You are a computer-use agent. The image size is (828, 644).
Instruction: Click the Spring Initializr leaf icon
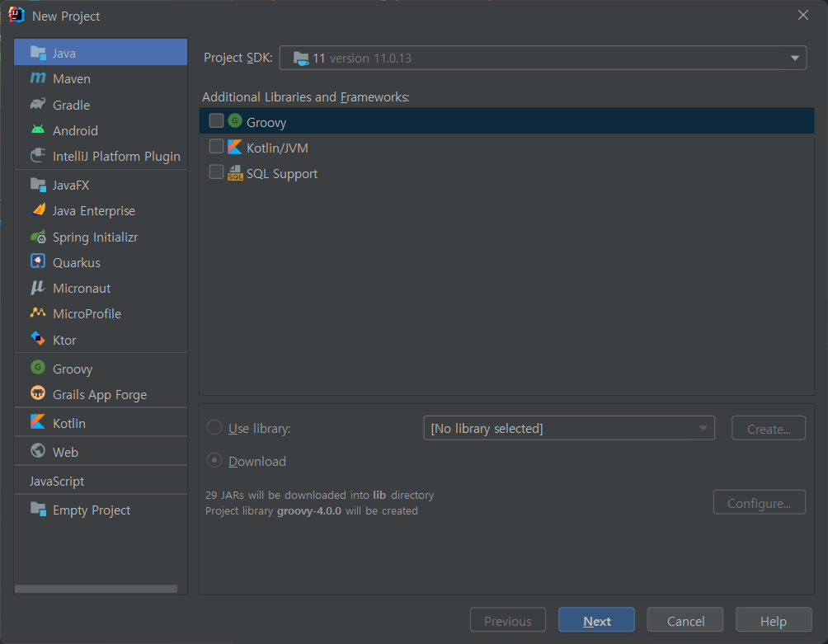38,237
